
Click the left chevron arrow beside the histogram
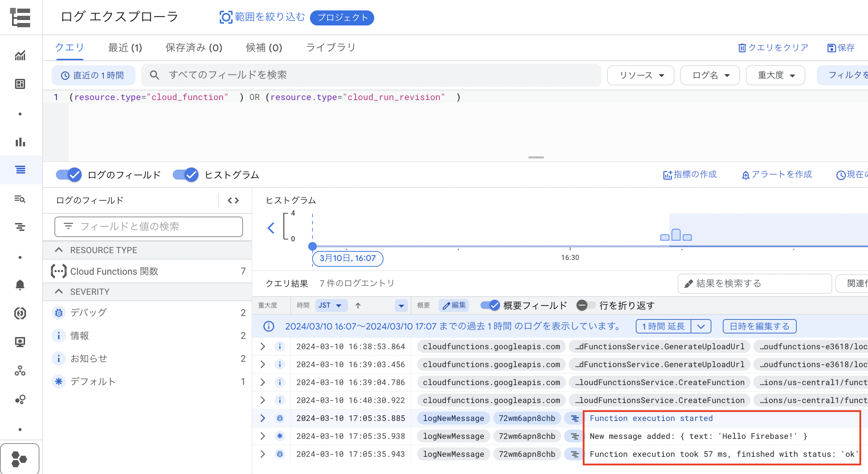271,228
